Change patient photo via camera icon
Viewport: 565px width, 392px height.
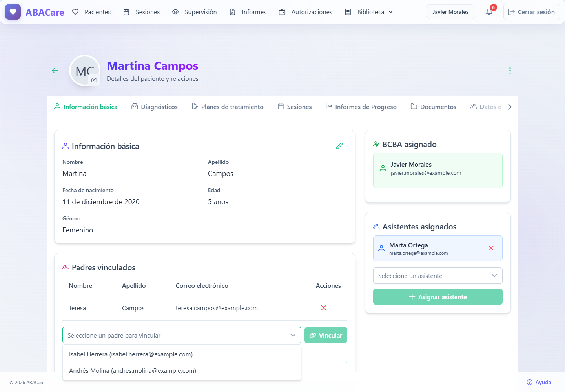[94, 80]
